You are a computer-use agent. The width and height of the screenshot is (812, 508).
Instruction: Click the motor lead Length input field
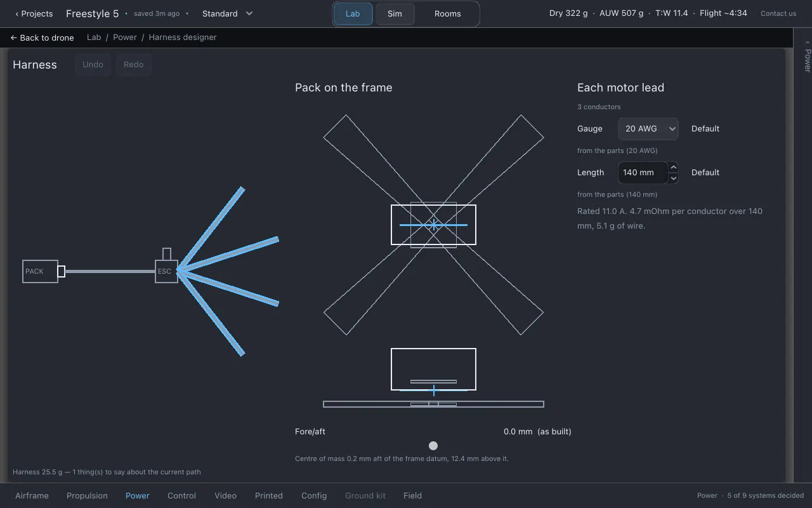[643, 173]
